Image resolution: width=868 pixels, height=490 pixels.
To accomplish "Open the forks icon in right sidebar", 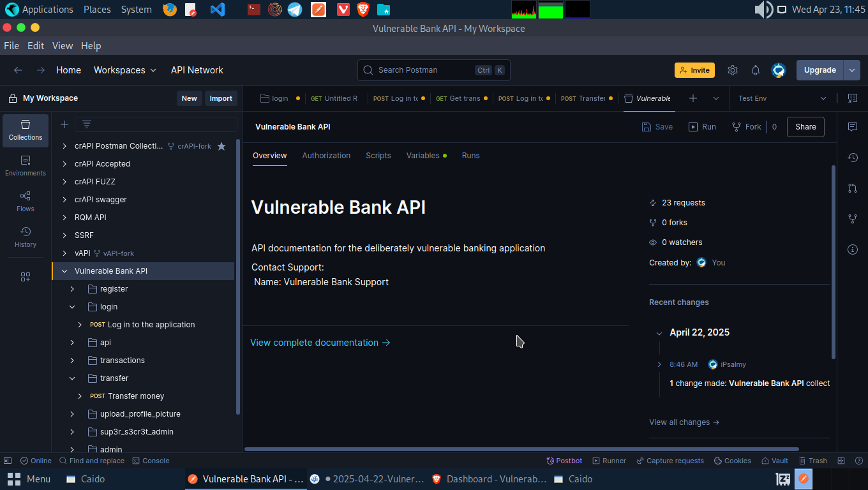I will click(853, 219).
